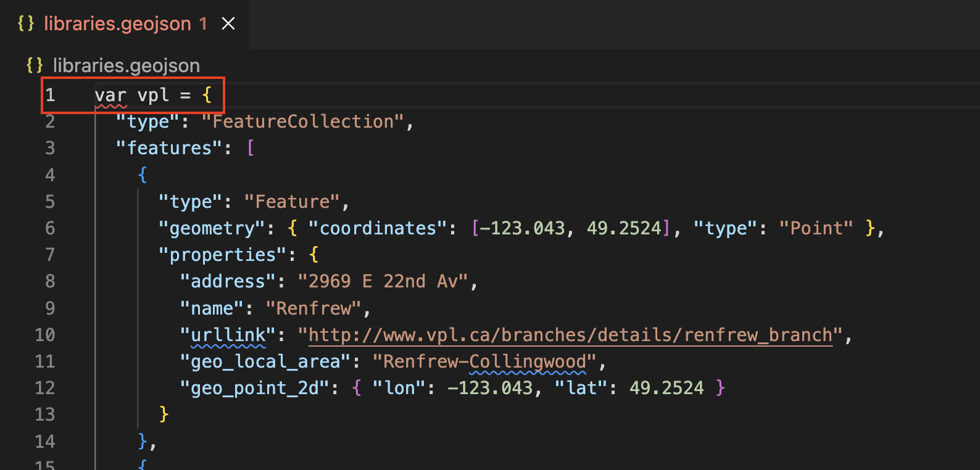Image resolution: width=980 pixels, height=470 pixels.
Task: Click the "Point" type value
Action: point(816,228)
